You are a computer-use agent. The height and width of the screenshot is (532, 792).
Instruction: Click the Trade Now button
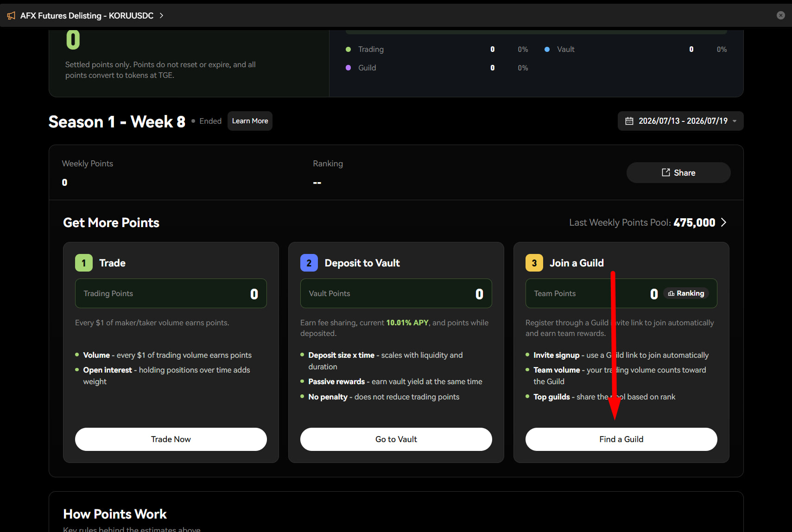(x=171, y=439)
